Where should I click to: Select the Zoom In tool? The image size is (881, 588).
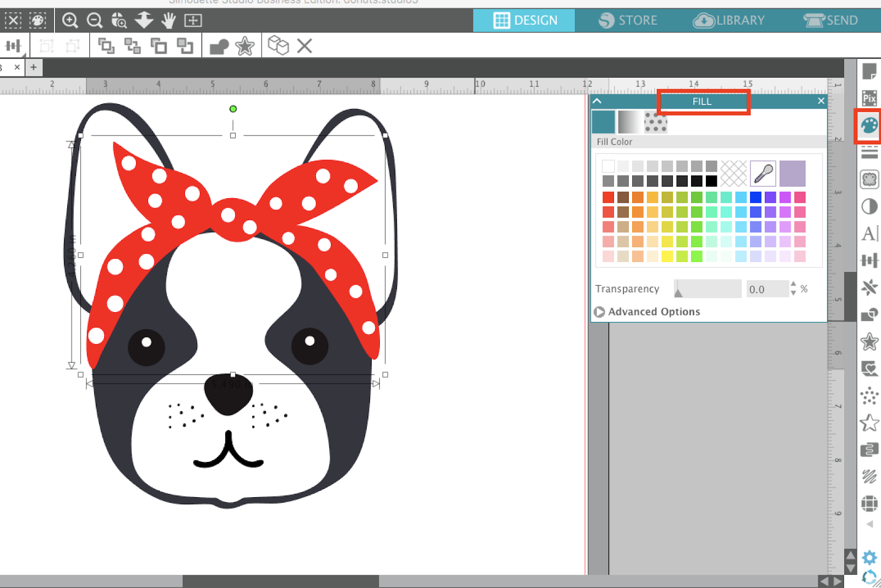point(70,20)
